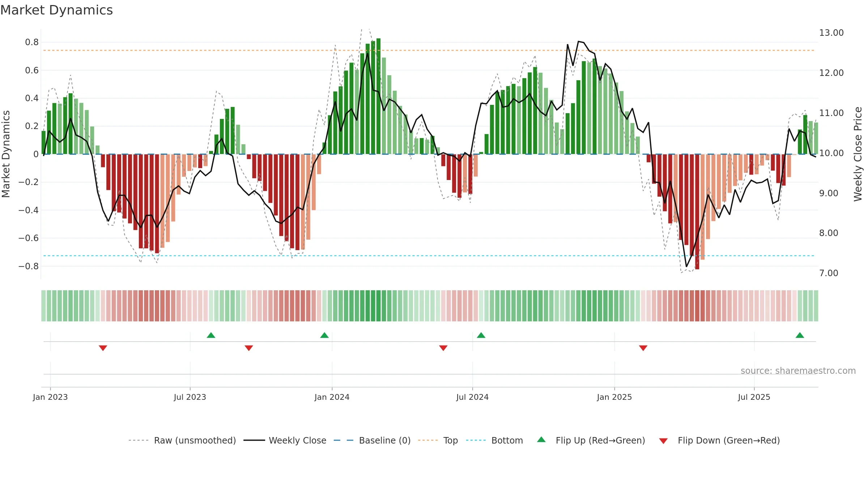Viewport: 868px width, 488px height.
Task: Click the green flip-up triangle after Jul 2024
Action: click(481, 335)
